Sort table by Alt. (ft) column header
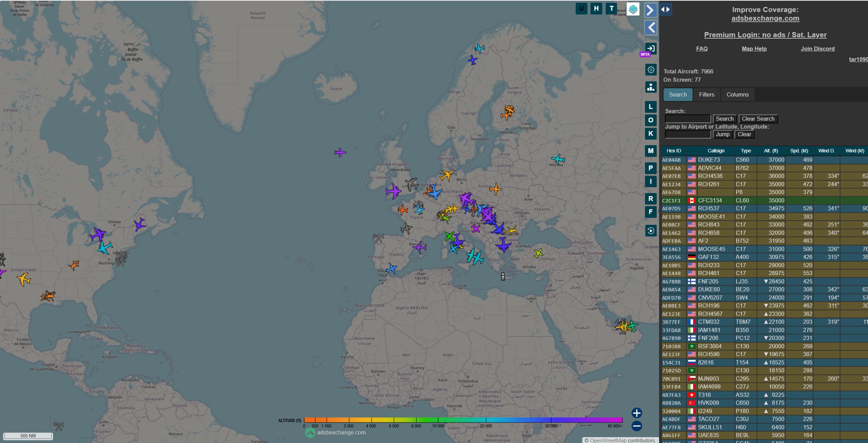The height and width of the screenshot is (443, 868). click(x=771, y=151)
